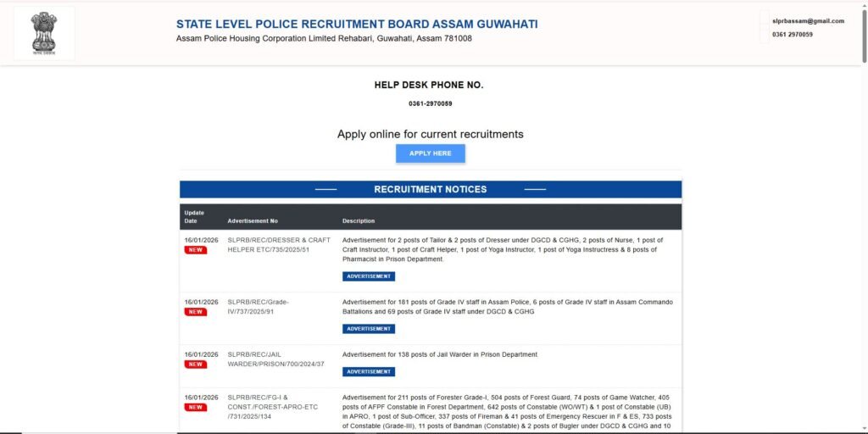Click the NEW badge under the Grade-IV notice date
This screenshot has height=434, width=868.
point(196,312)
